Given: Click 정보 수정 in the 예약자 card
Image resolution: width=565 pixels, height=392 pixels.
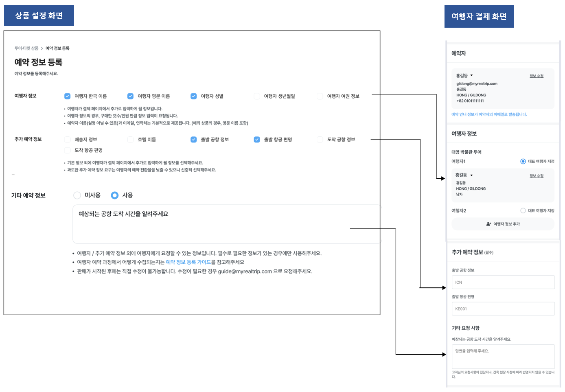Looking at the screenshot, I should (x=536, y=76).
